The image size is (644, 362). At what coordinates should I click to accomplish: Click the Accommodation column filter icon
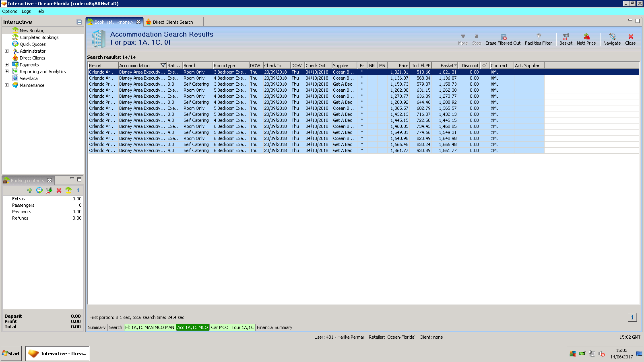163,66
